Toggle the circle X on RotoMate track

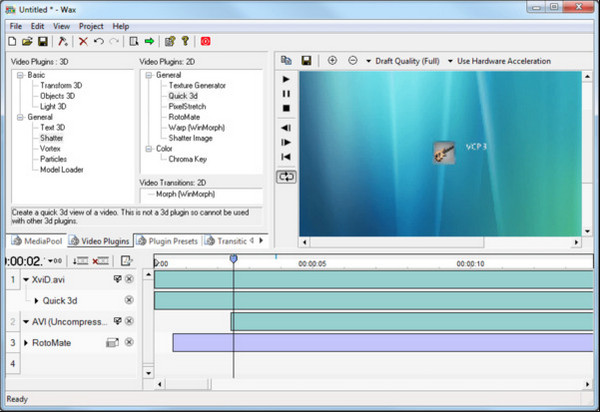click(129, 342)
